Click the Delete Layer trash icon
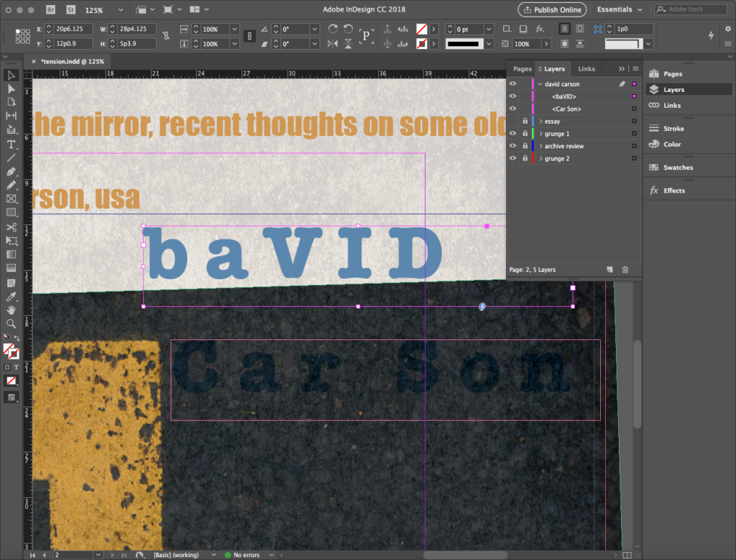 coord(625,270)
